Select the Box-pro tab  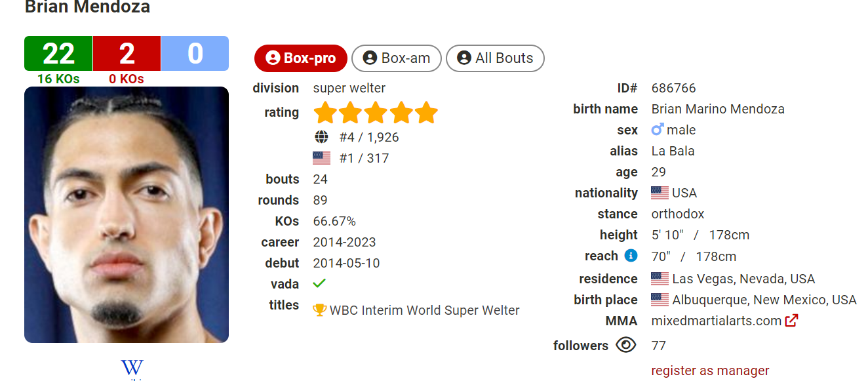[300, 58]
